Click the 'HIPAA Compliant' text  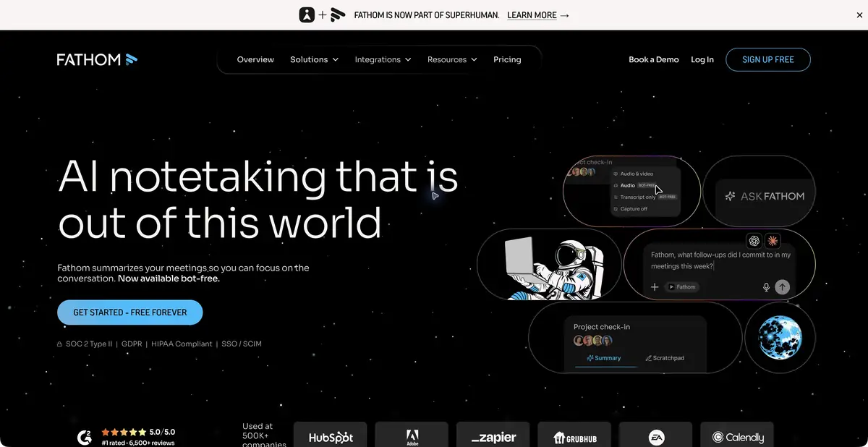point(182,344)
